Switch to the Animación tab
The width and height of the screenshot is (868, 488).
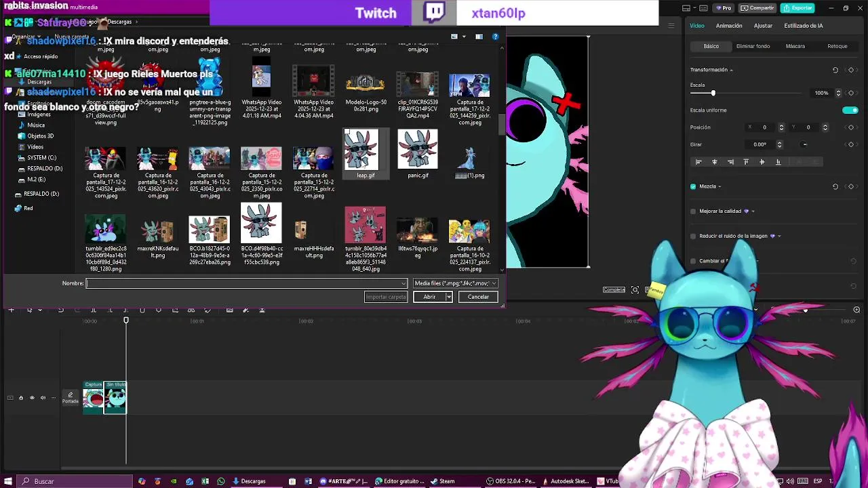click(729, 26)
